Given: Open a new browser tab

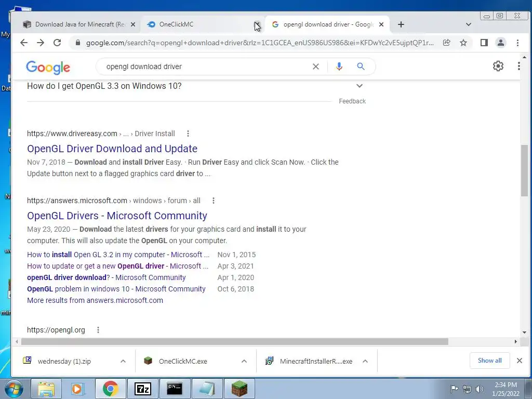Looking at the screenshot, I should [x=401, y=24].
